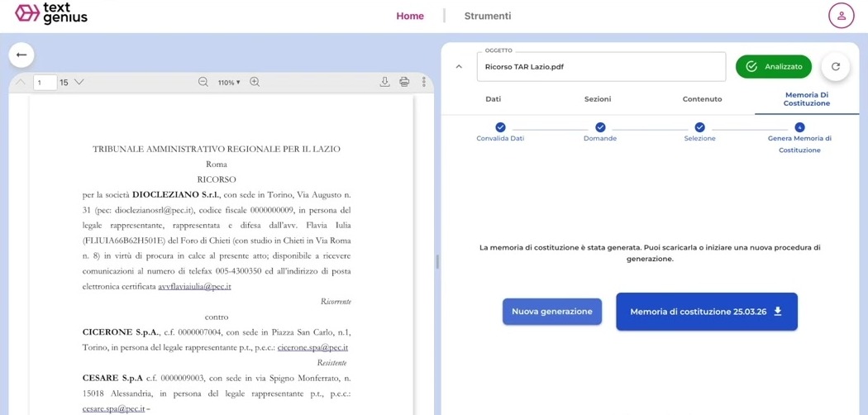Screen dimensions: 868x415
Task: Click the DIOCLEZIANO S.r.l. company name
Action: [x=177, y=195]
